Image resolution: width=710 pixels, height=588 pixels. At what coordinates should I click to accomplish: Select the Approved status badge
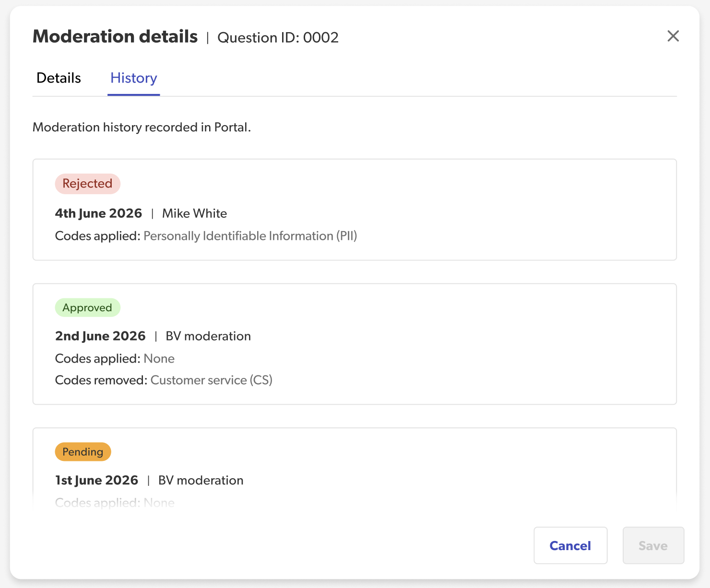pos(87,307)
